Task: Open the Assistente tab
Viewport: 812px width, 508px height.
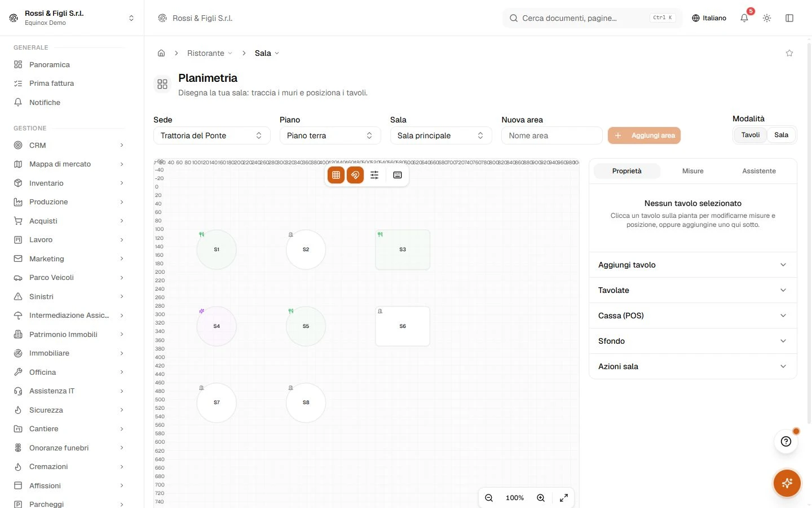Action: 759,171
